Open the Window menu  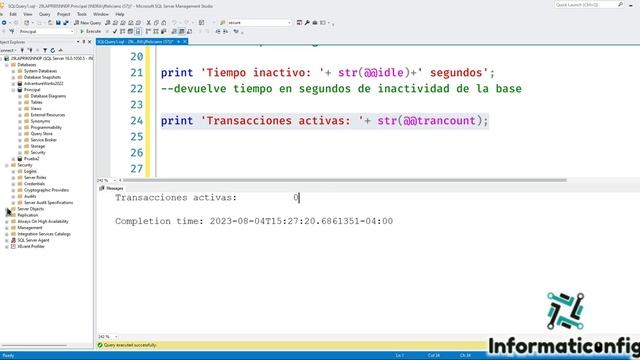101,14
